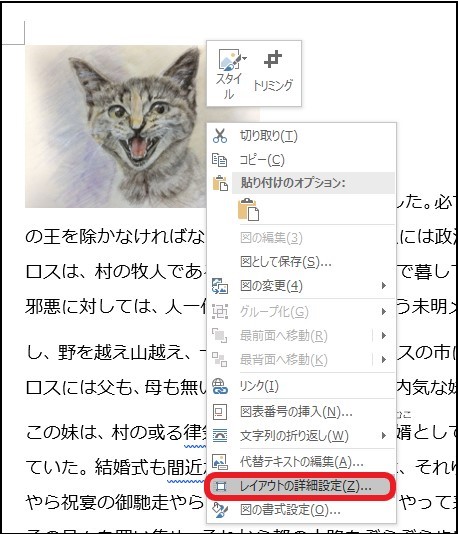This screenshot has height=534, width=458.
Task: Select the kitten picture in the document
Action: coord(116,126)
